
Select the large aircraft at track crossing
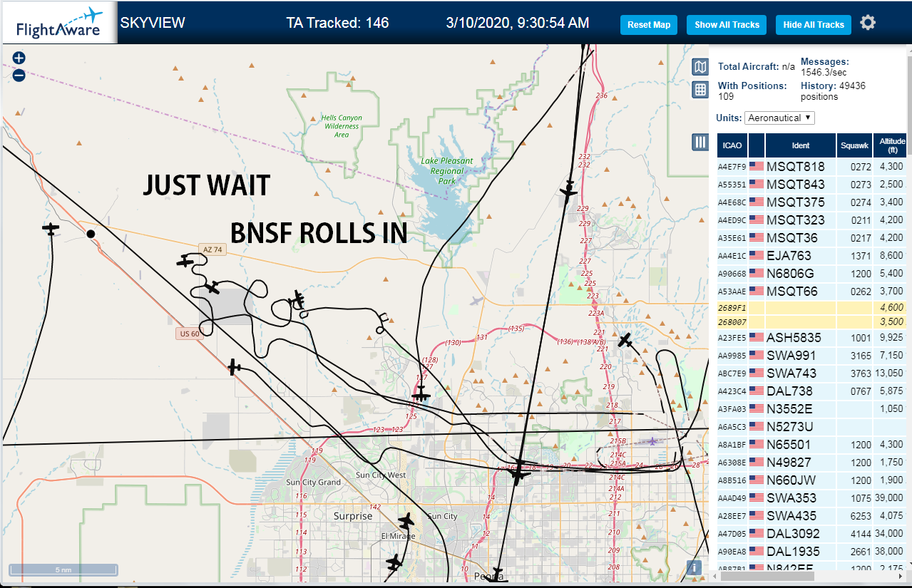pyautogui.click(x=518, y=473)
